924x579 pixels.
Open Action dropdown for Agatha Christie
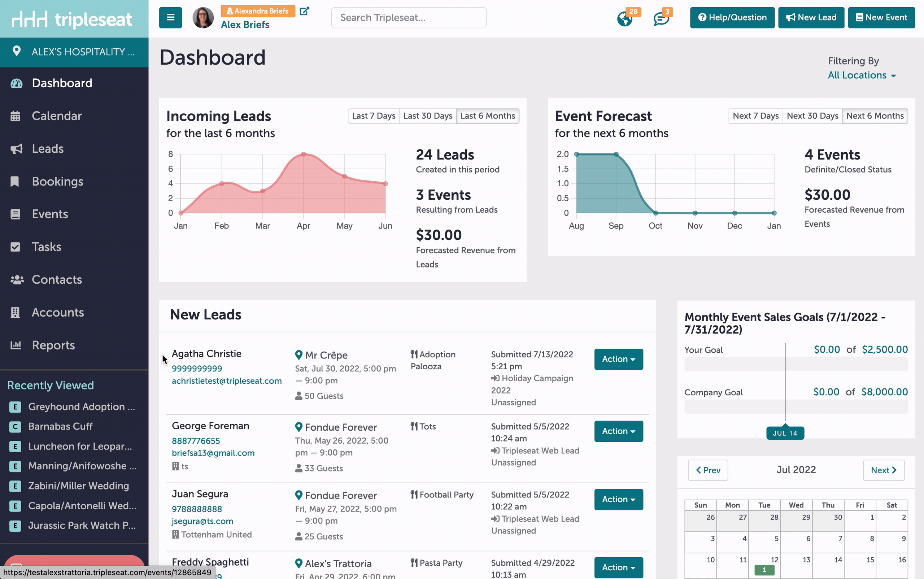(618, 359)
